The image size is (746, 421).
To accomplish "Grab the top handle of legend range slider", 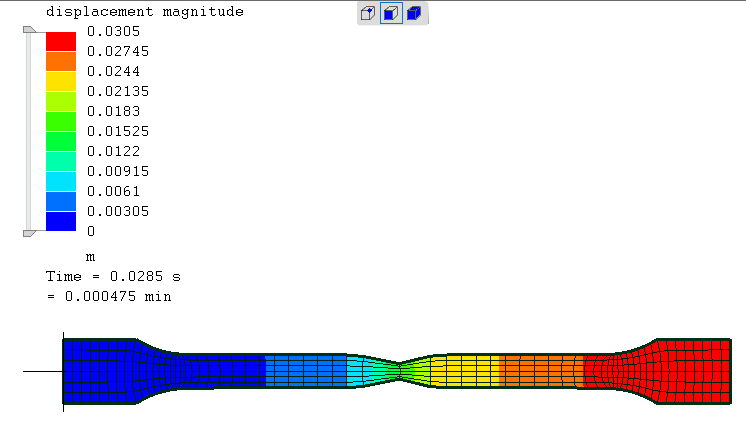I will pyautogui.click(x=29, y=32).
